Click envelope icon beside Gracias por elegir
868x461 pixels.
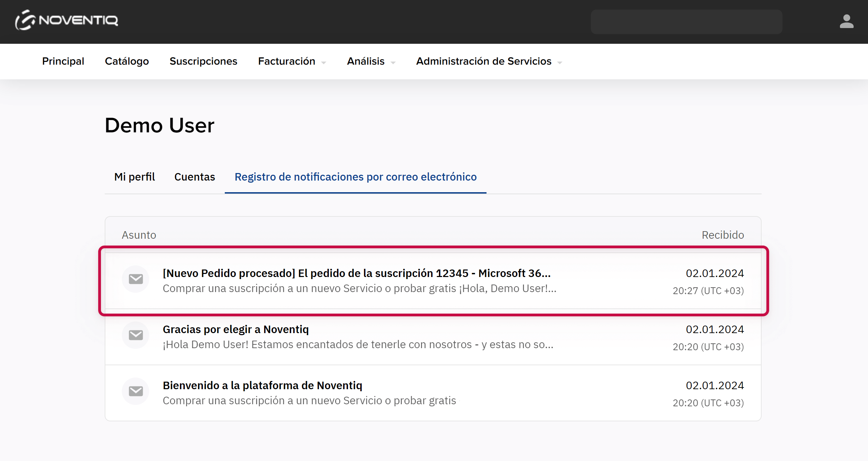pyautogui.click(x=135, y=335)
